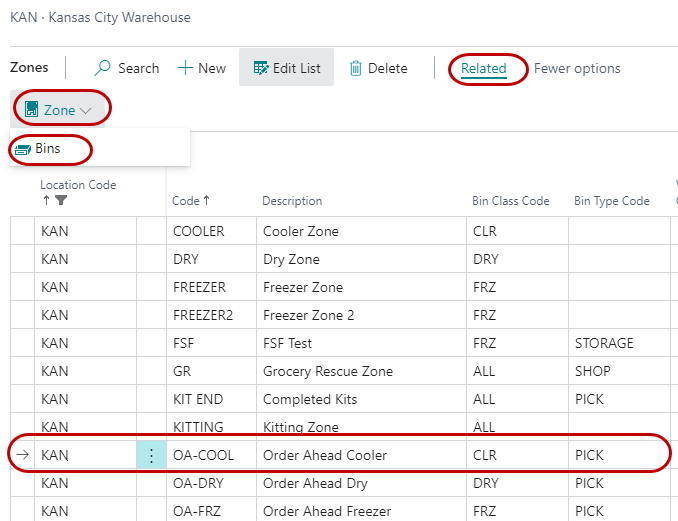Click the Description column header

click(x=292, y=201)
